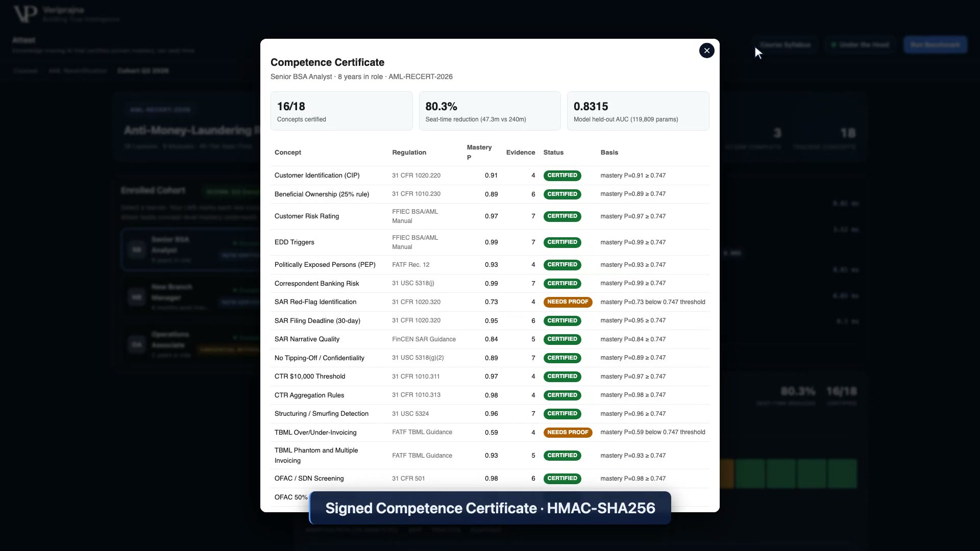Click the Basis column header
The height and width of the screenshot is (551, 980).
tap(609, 153)
